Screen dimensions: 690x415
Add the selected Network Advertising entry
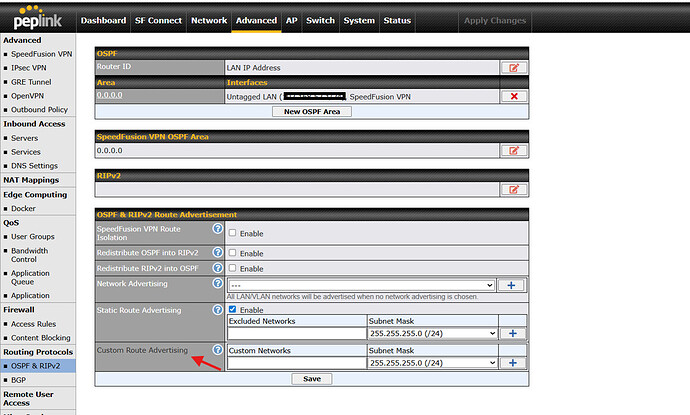[511, 285]
